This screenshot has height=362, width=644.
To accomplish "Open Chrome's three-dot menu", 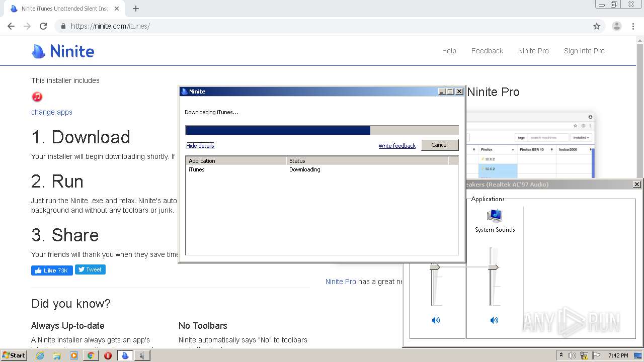I will 633,26.
